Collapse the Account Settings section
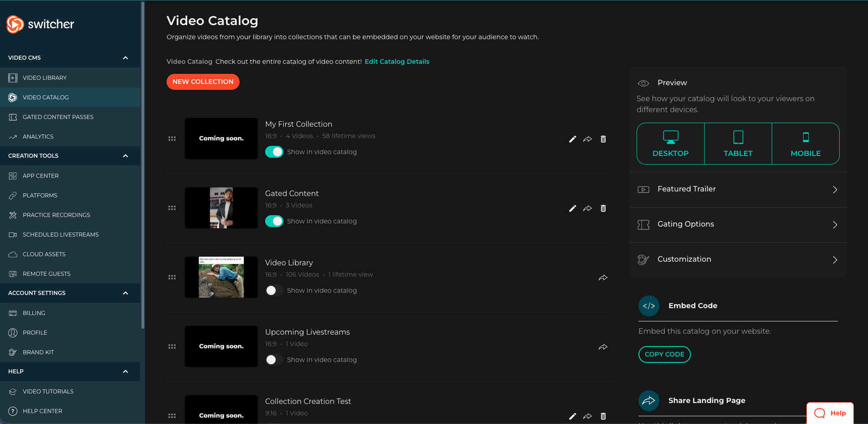Screen dimensions: 868x424 (125, 293)
